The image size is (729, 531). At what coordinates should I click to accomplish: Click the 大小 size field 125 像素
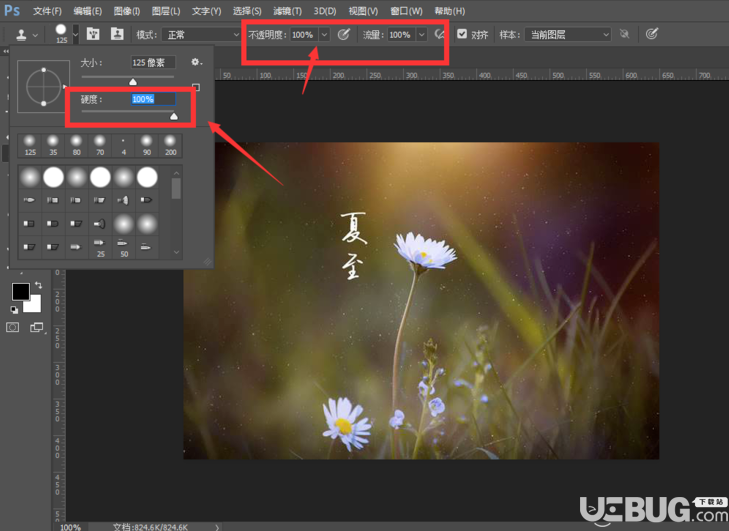[x=153, y=62]
